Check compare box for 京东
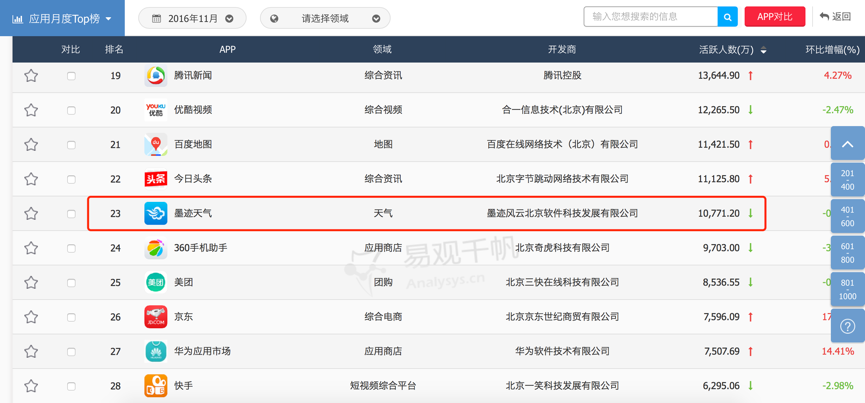This screenshot has width=865, height=403. [71, 317]
